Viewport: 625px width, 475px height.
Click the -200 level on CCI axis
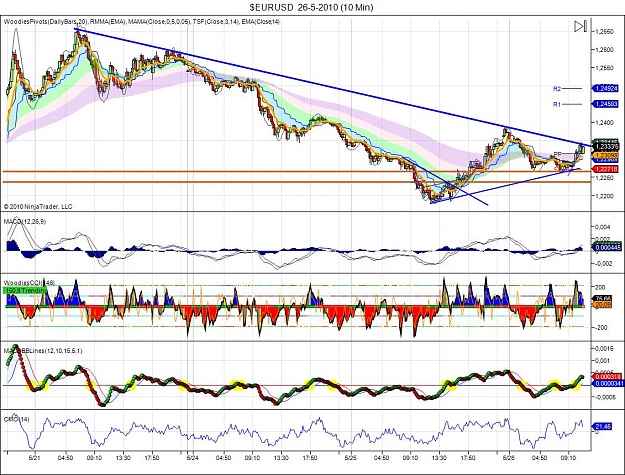coord(601,327)
